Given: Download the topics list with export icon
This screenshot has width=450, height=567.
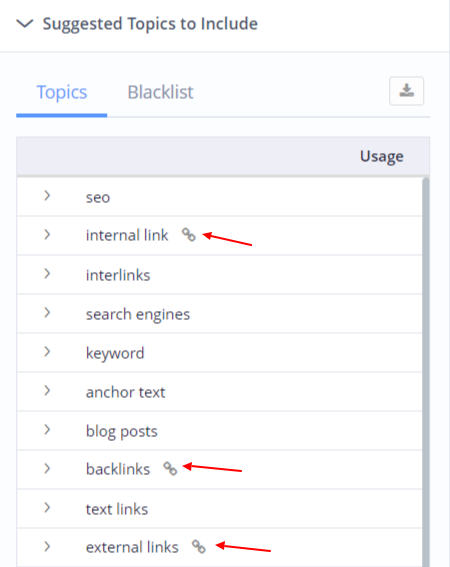Looking at the screenshot, I should pyautogui.click(x=406, y=91).
